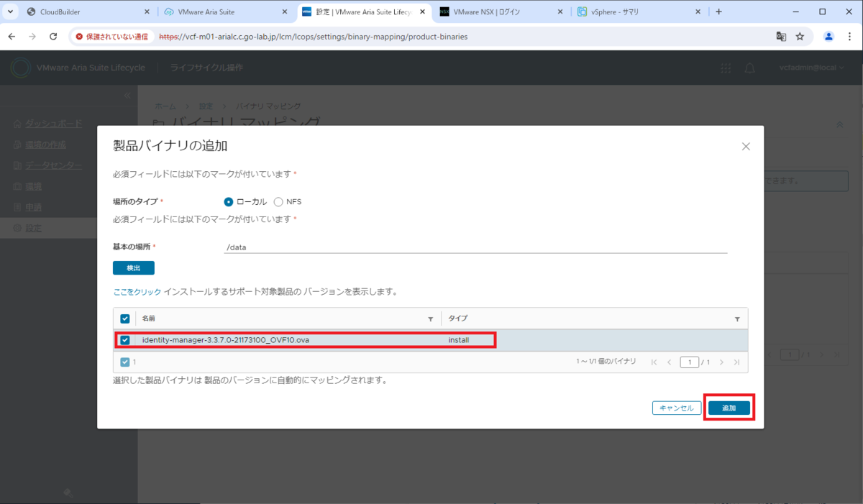Select the ローカル radio button
Viewport: 863px width, 504px height.
pos(229,202)
